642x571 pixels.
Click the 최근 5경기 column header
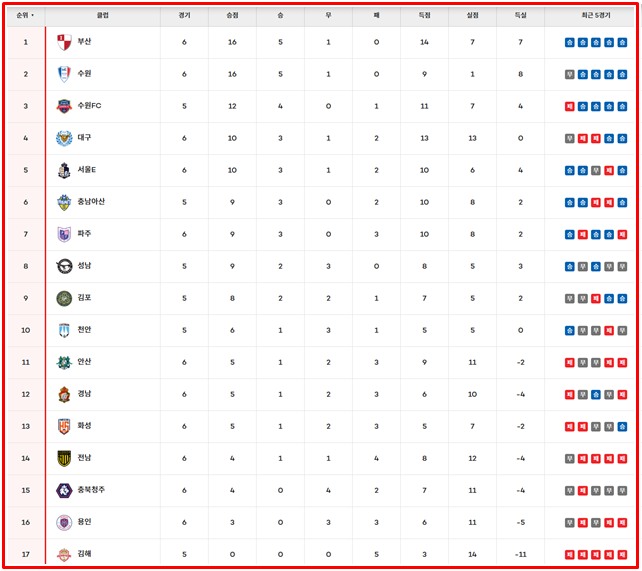pyautogui.click(x=595, y=16)
